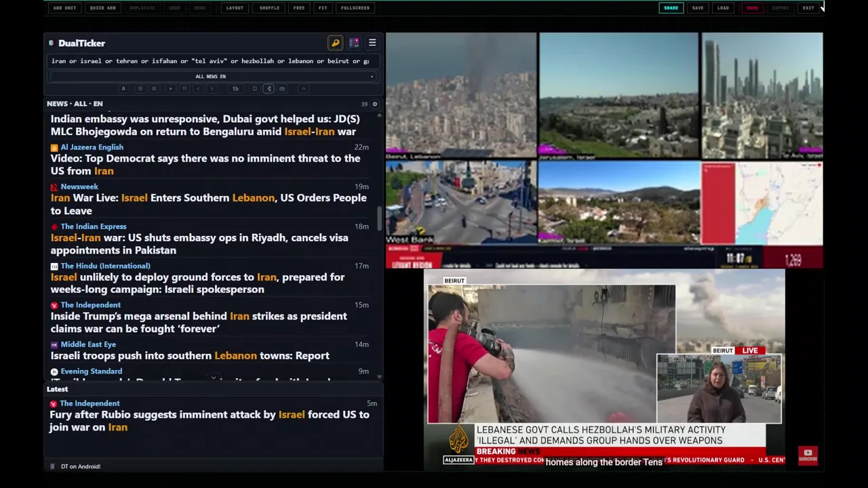Open the key icon in DualTicker header
Image resolution: width=868 pixels, height=488 pixels.
[335, 43]
